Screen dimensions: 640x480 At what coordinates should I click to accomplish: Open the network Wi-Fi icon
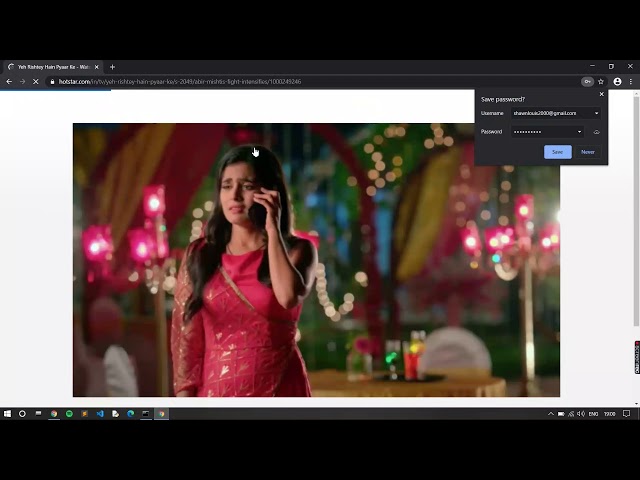pos(571,413)
